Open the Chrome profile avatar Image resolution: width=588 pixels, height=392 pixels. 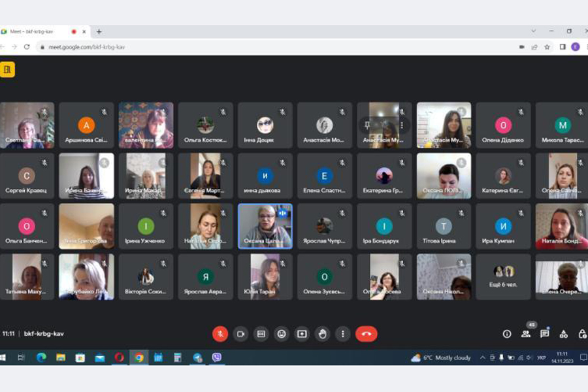(x=576, y=47)
